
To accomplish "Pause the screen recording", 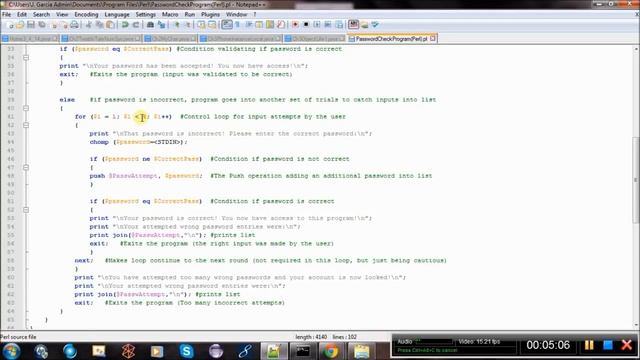I will (x=589, y=345).
